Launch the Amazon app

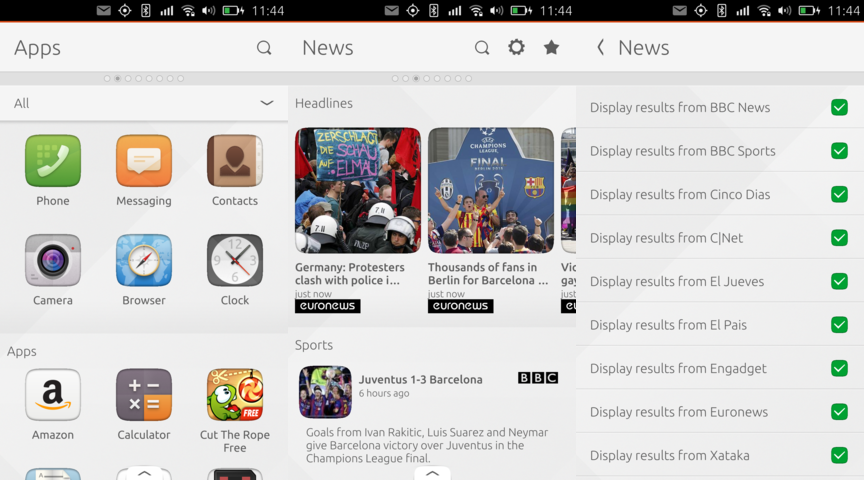point(53,395)
